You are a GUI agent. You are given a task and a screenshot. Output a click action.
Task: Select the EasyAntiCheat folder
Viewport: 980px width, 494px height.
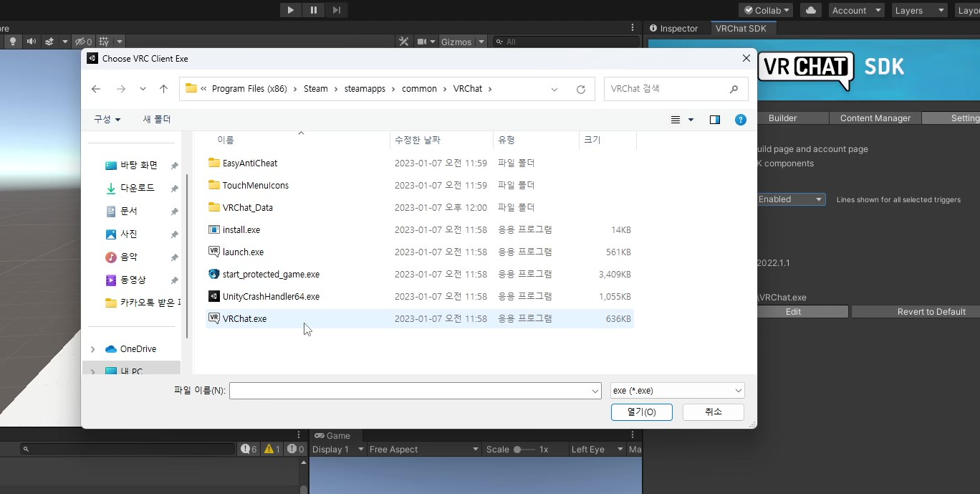[419, 163]
